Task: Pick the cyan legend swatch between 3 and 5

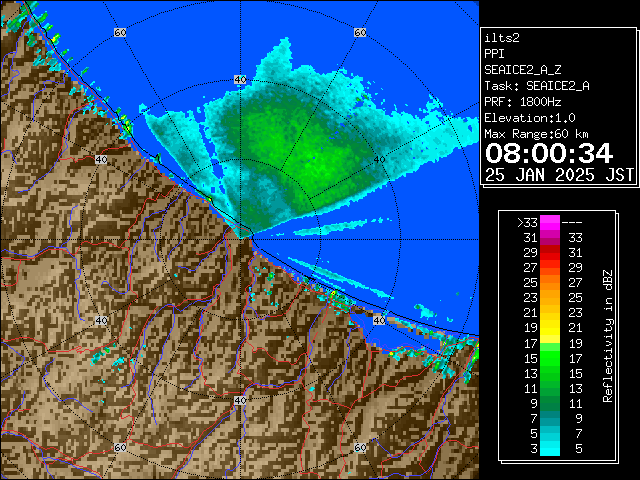Action: pos(550,448)
